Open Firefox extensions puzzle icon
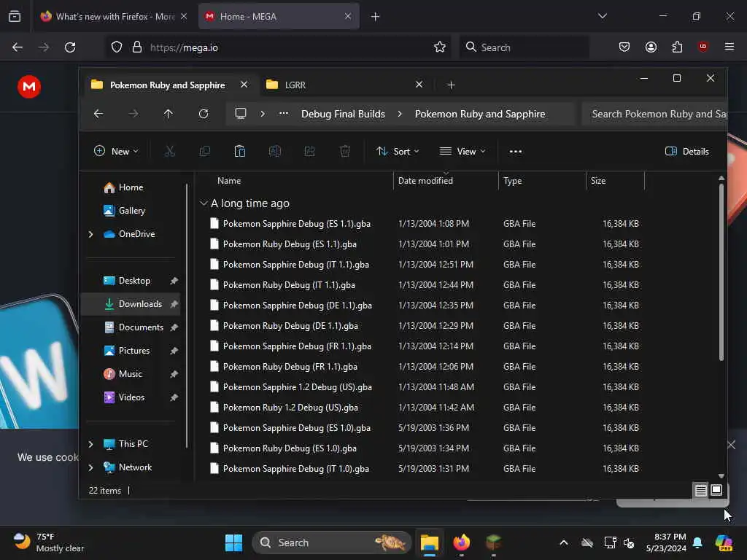The image size is (747, 560). click(677, 47)
